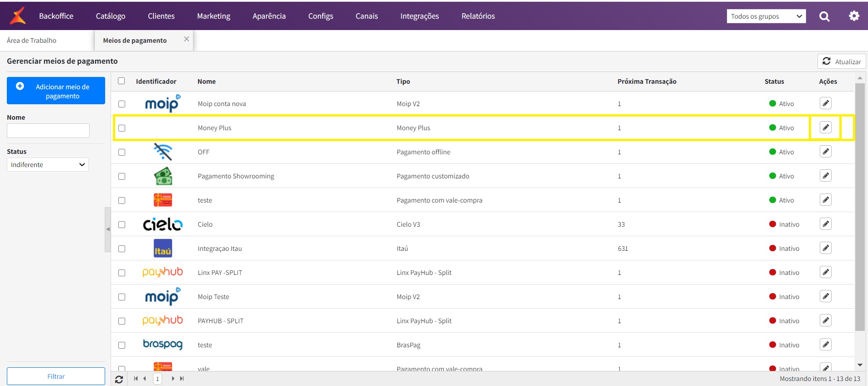
Task: Open the Catálogo menu
Action: point(111,16)
